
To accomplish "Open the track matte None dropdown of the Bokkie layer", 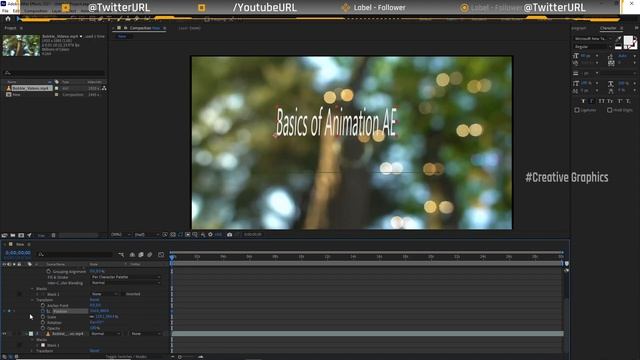I will [146, 334].
